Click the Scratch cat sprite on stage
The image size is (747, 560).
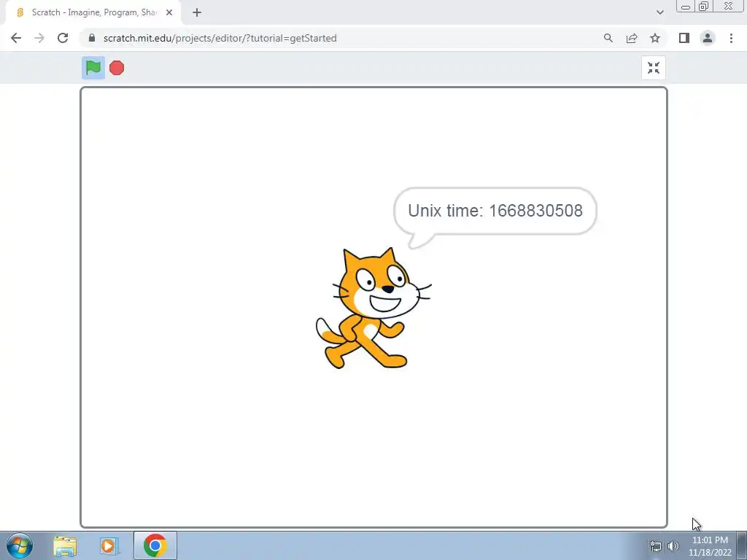373,308
